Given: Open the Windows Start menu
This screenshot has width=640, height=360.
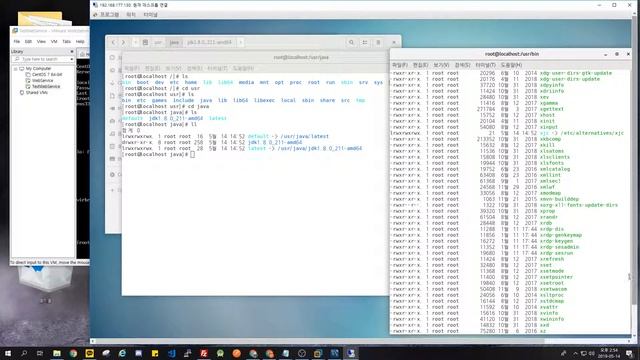Looking at the screenshot, I should point(8,353).
